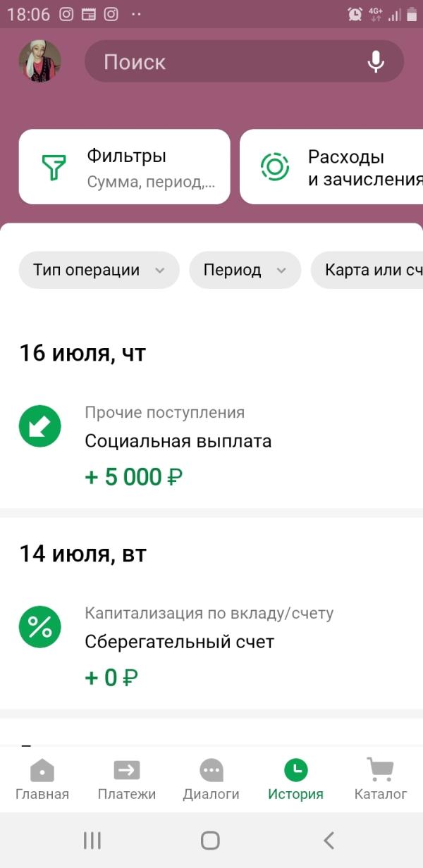The width and height of the screenshot is (423, 868).
Task: Tap the Android back navigation button
Action: 329,840
